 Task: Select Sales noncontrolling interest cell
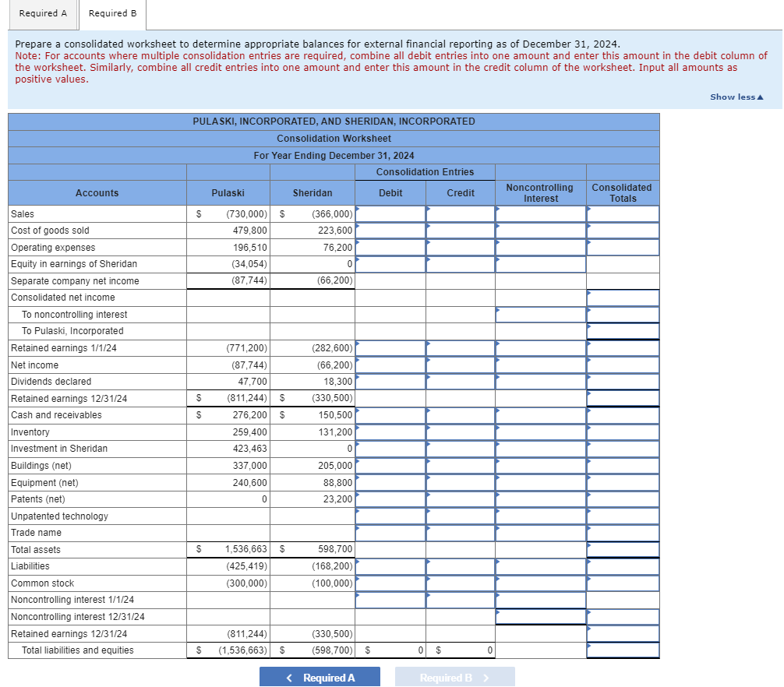541,214
